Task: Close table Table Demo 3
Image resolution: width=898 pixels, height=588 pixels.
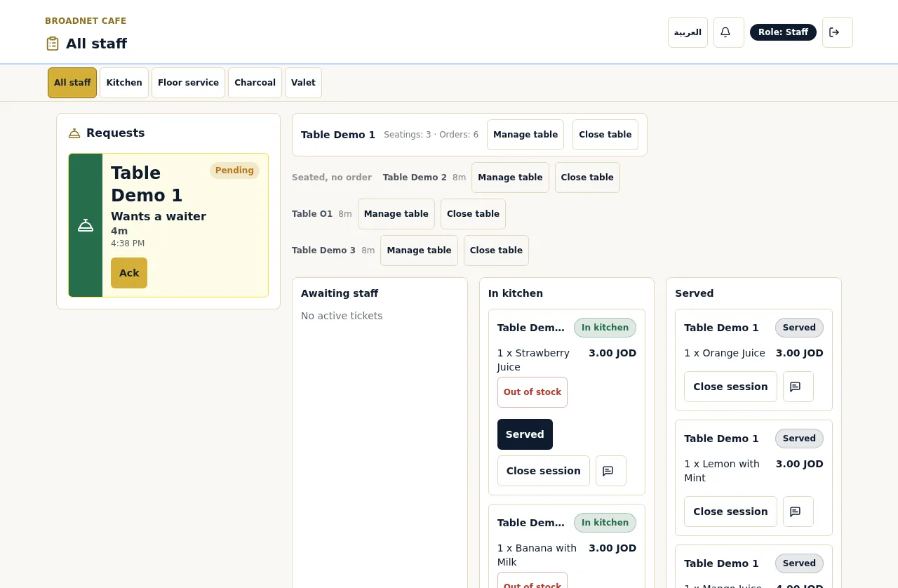Action: point(496,250)
